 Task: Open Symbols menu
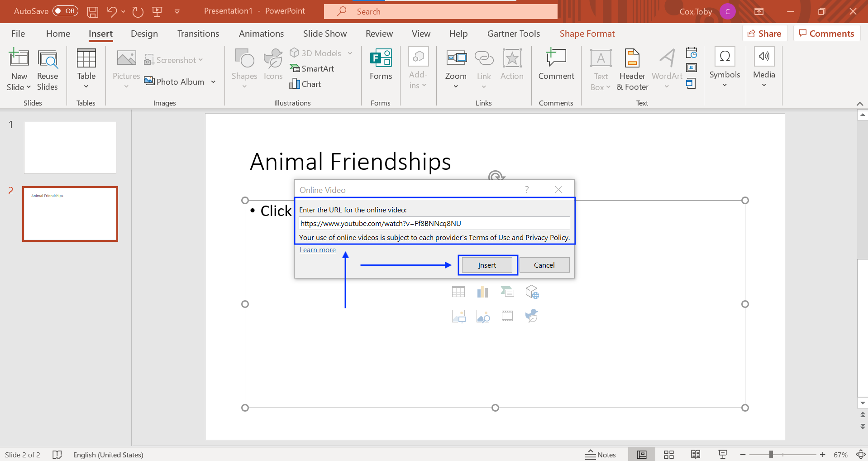(x=725, y=68)
